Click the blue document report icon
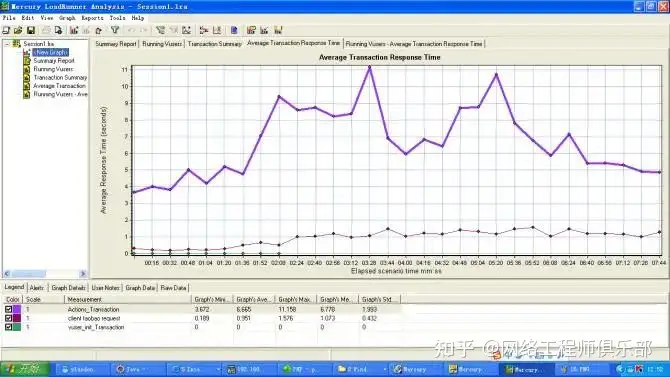Image resolution: width=670 pixels, height=377 pixels. point(234,30)
